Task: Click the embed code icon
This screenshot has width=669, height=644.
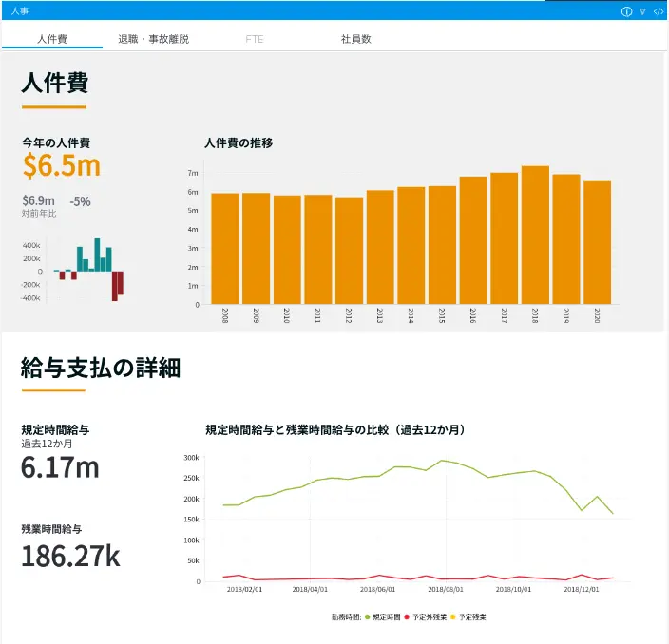Action: pyautogui.click(x=658, y=11)
